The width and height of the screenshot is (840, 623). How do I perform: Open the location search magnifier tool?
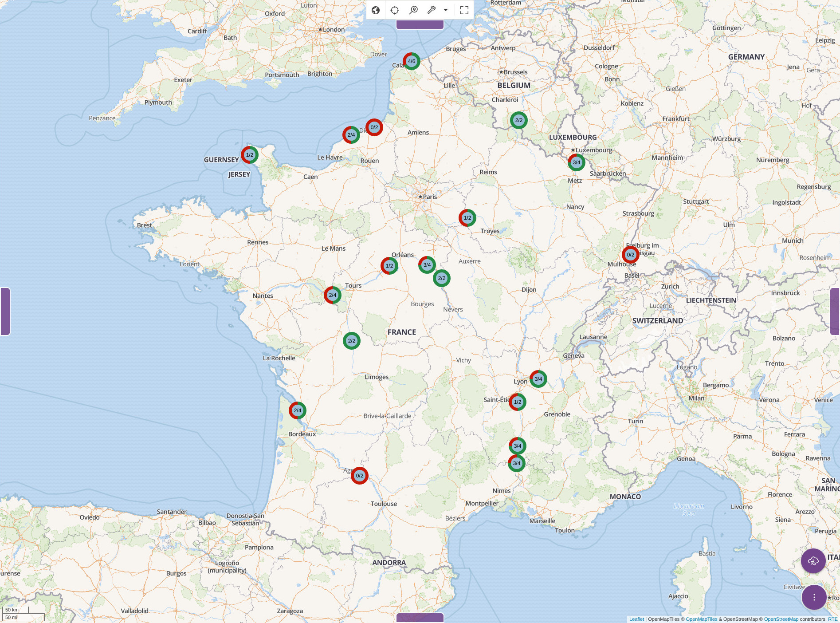click(413, 10)
